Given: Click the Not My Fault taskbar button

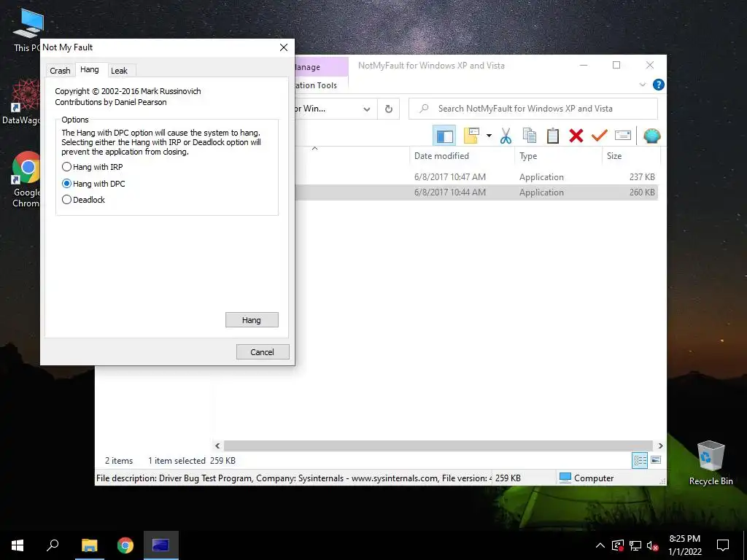Looking at the screenshot, I should pos(160,545).
